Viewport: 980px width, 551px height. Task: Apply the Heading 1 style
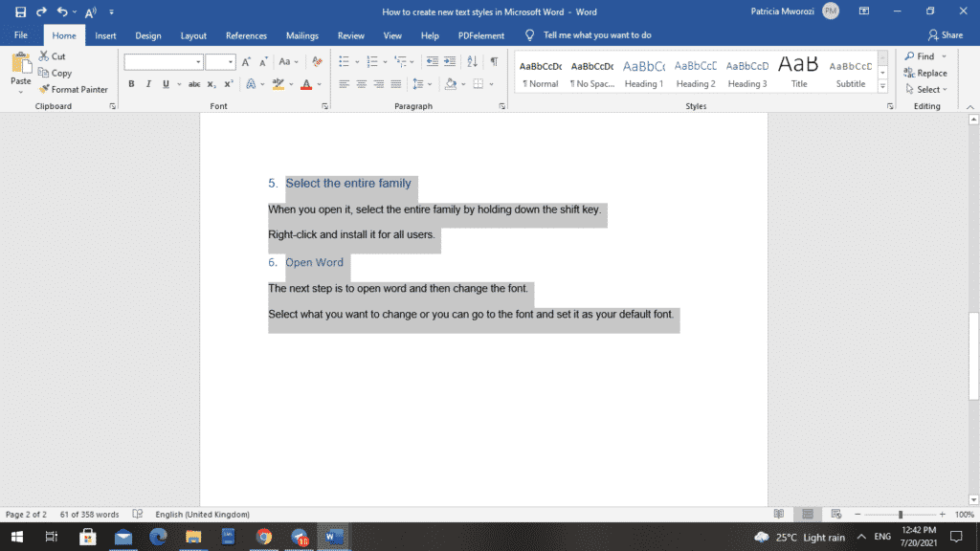click(644, 72)
